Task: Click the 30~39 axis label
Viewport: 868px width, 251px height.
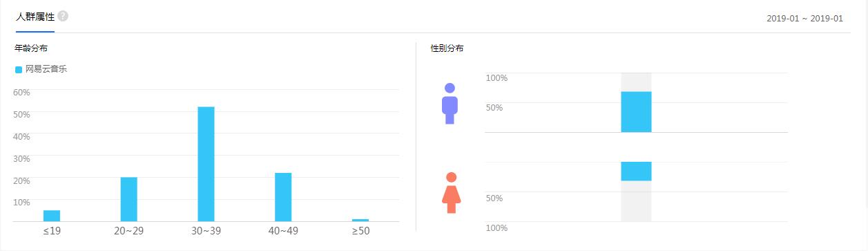Action: point(206,230)
